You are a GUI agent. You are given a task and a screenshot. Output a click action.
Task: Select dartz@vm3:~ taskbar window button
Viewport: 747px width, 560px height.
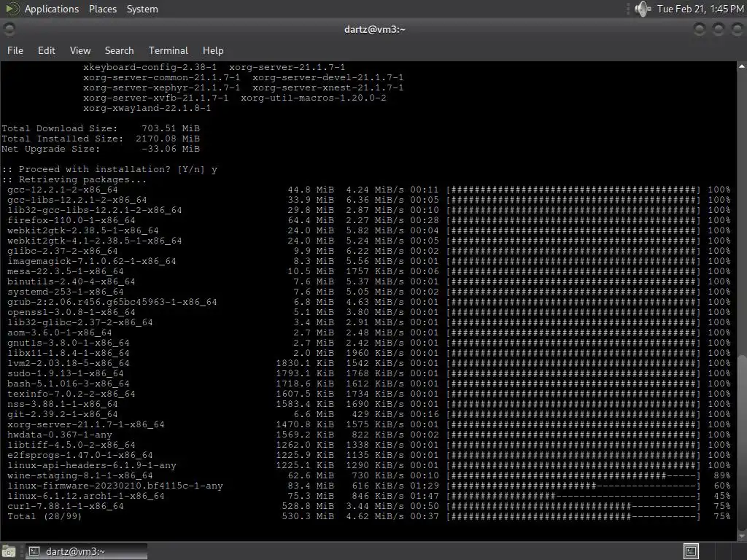(x=86, y=551)
